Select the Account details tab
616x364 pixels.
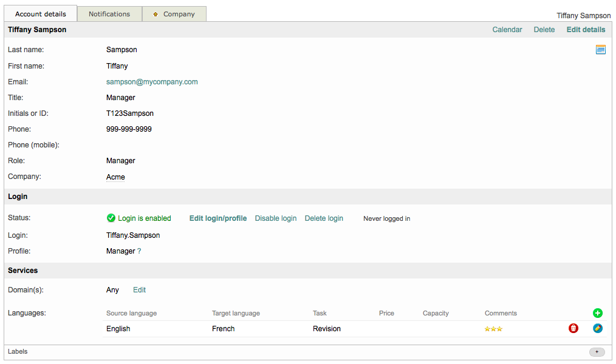[x=40, y=14]
